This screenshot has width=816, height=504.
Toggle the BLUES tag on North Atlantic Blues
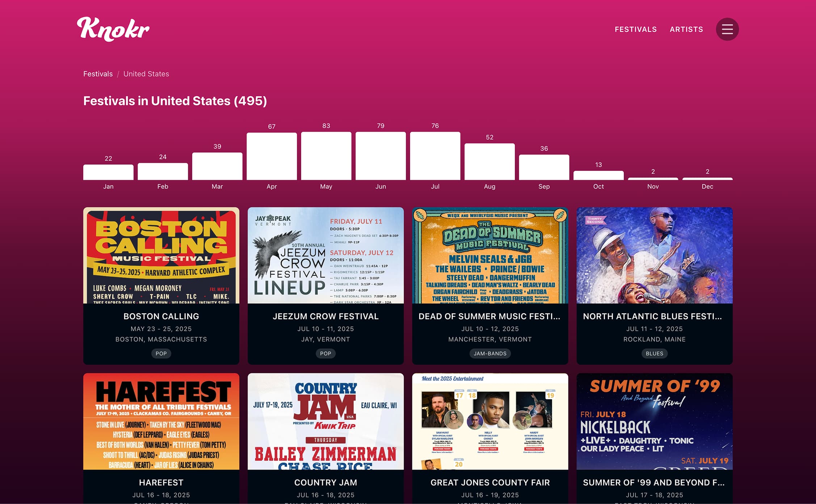(654, 353)
